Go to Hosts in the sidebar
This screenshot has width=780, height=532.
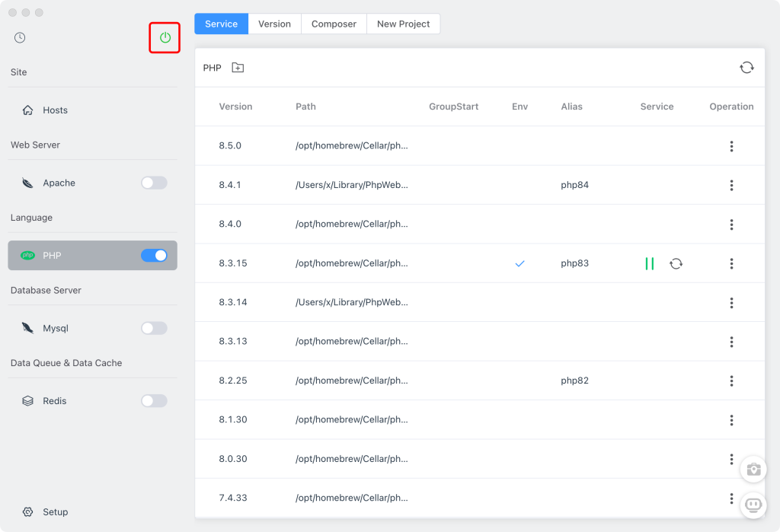tap(55, 110)
